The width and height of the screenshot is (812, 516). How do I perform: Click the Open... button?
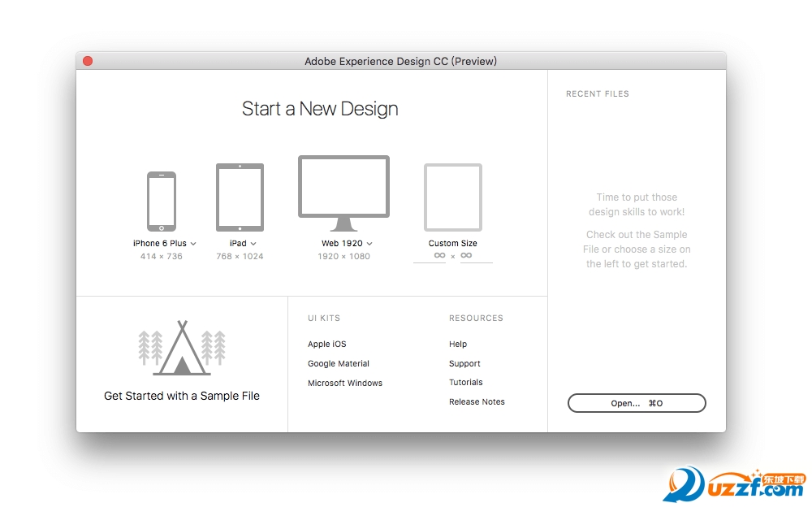pyautogui.click(x=637, y=403)
